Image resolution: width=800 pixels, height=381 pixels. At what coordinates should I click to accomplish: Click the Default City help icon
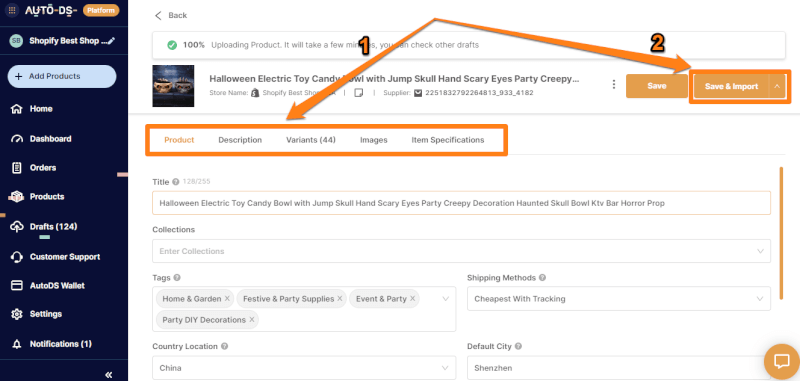[x=518, y=346]
